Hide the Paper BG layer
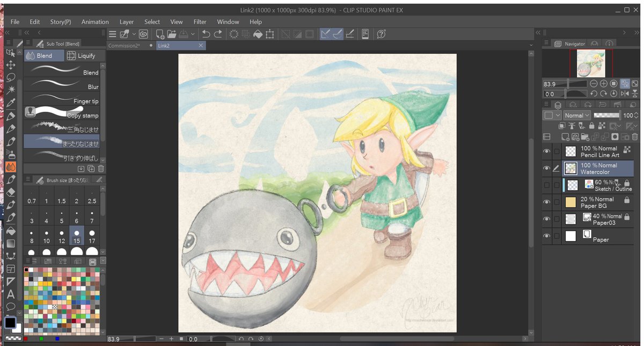 (x=546, y=202)
